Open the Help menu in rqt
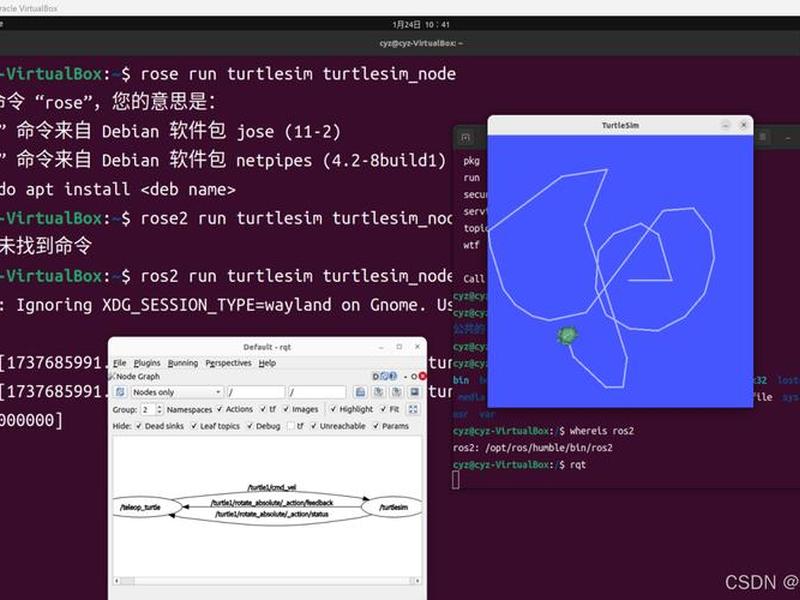The height and width of the screenshot is (600, 800). click(267, 363)
